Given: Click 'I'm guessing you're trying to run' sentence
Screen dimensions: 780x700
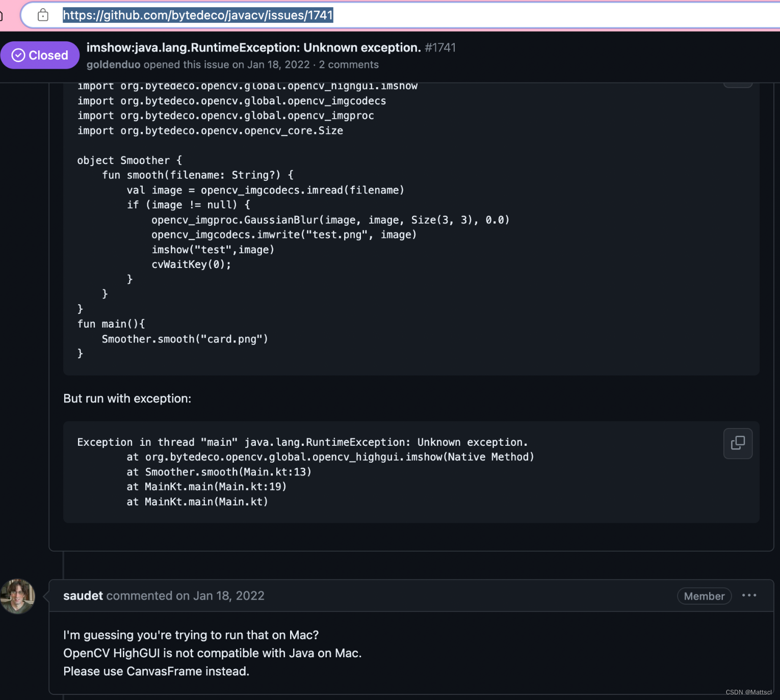Looking at the screenshot, I should click(x=191, y=635).
